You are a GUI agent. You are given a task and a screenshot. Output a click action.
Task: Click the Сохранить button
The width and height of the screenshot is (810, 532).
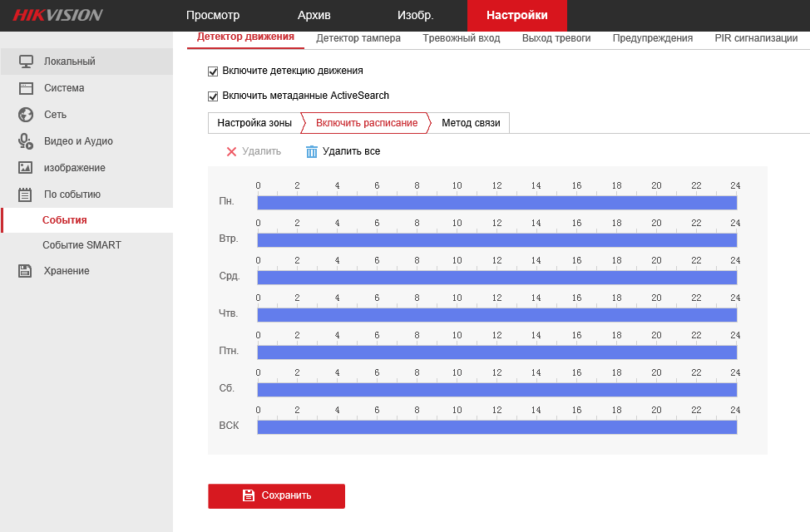(276, 496)
